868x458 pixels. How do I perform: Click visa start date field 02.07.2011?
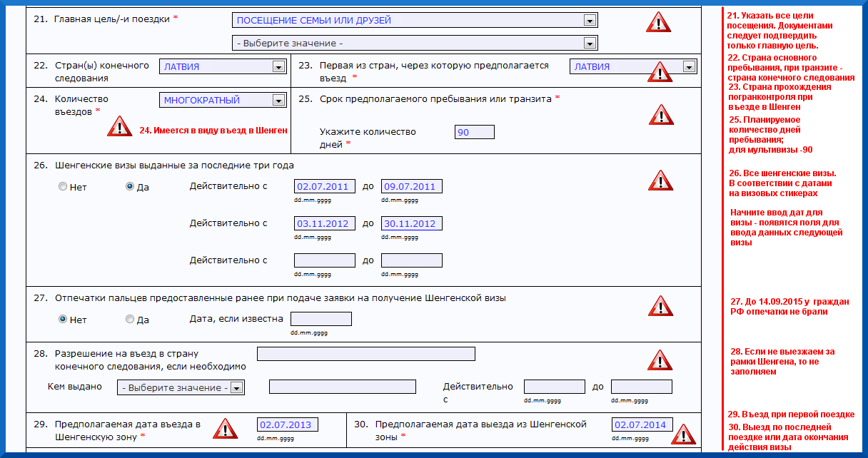pyautogui.click(x=325, y=187)
